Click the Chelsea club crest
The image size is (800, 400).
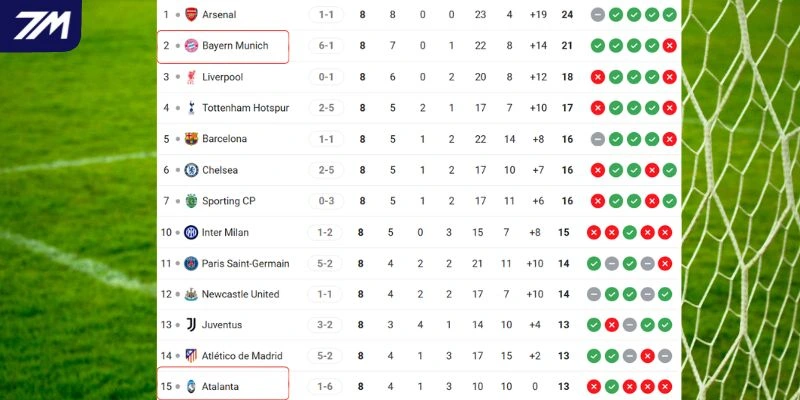click(x=191, y=170)
